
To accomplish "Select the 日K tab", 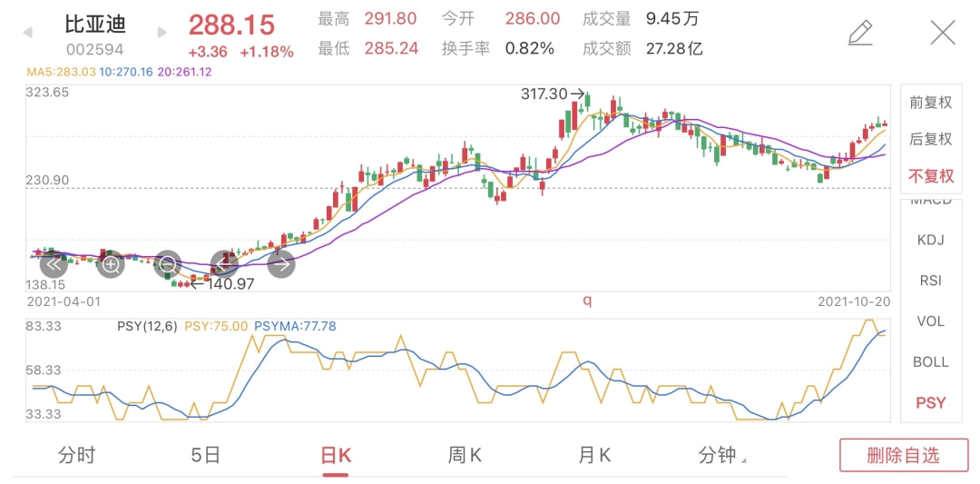I will 336,455.
